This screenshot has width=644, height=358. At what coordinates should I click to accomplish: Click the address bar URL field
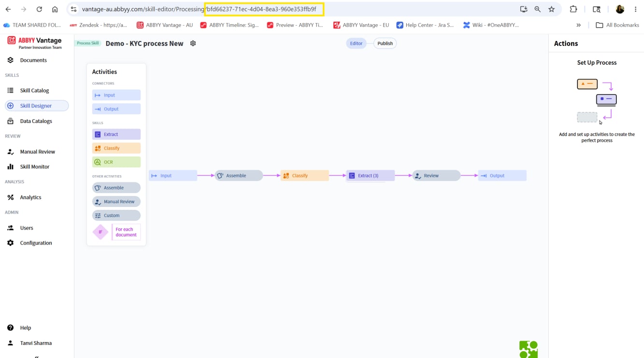pos(290,9)
